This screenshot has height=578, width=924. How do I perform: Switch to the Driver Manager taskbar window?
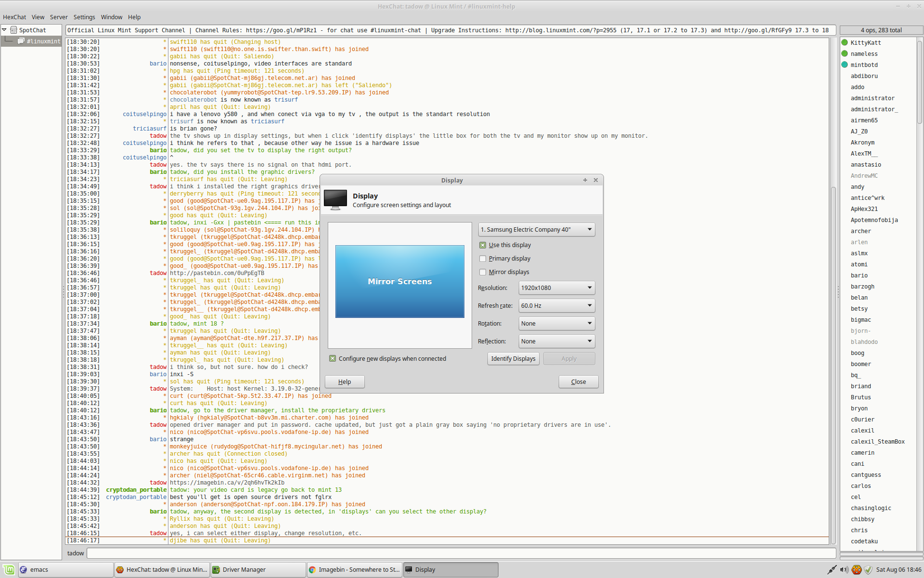(x=258, y=569)
